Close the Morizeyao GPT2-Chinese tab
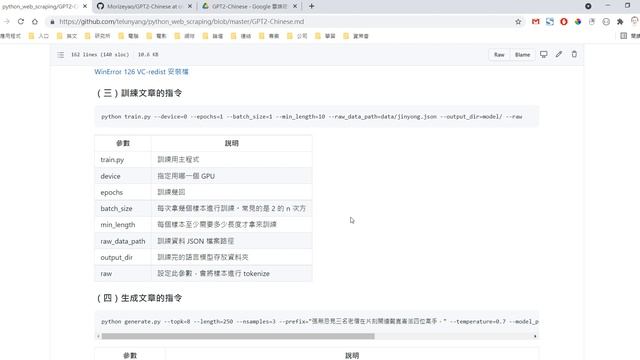 click(190, 7)
